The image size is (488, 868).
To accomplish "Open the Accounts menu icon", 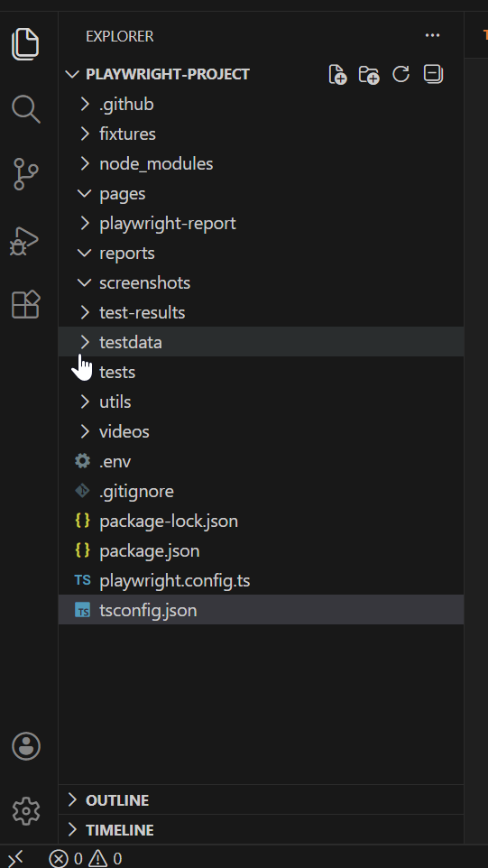I will 26,746.
